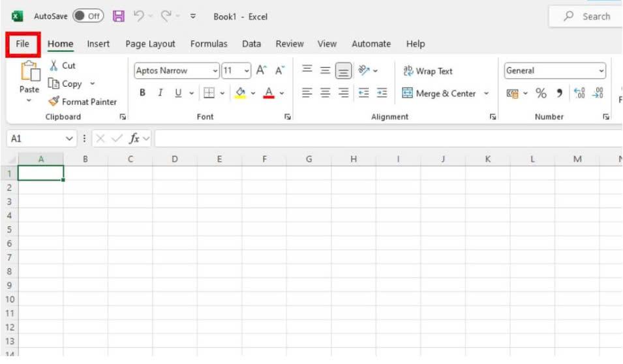
Task: Toggle Wrap Text
Action: [x=427, y=71]
